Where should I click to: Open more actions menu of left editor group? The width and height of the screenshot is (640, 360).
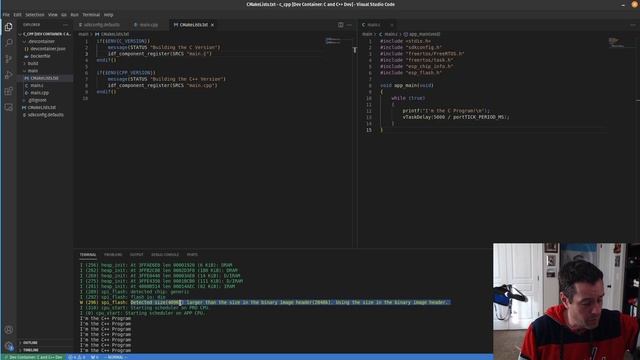[x=349, y=25]
